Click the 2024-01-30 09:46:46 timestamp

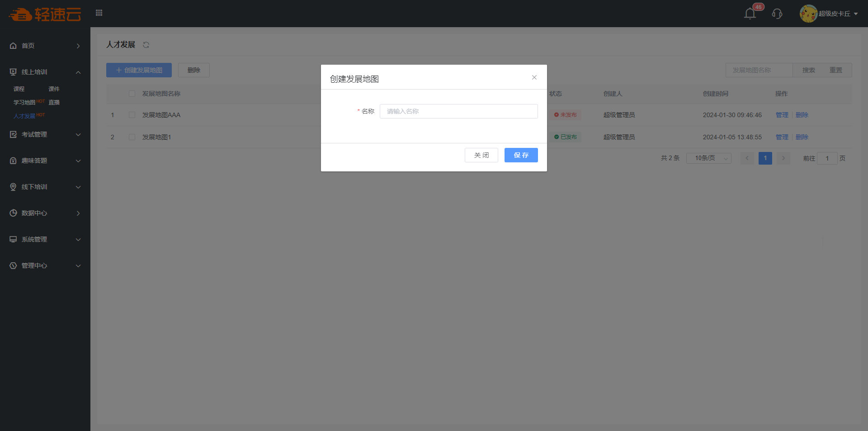(732, 115)
